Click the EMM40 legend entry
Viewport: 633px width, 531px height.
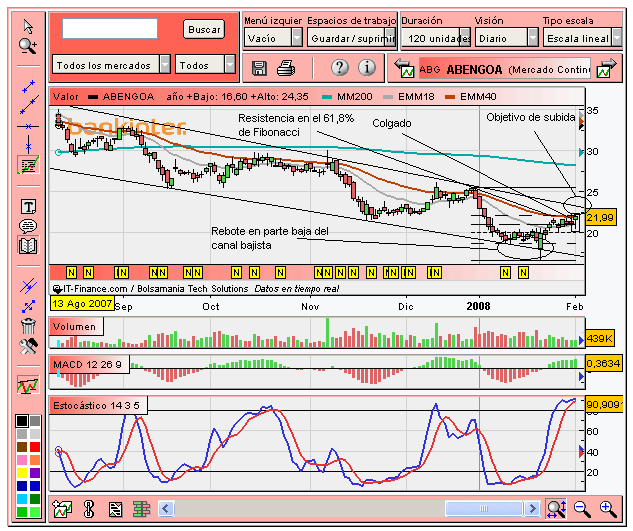[x=471, y=97]
